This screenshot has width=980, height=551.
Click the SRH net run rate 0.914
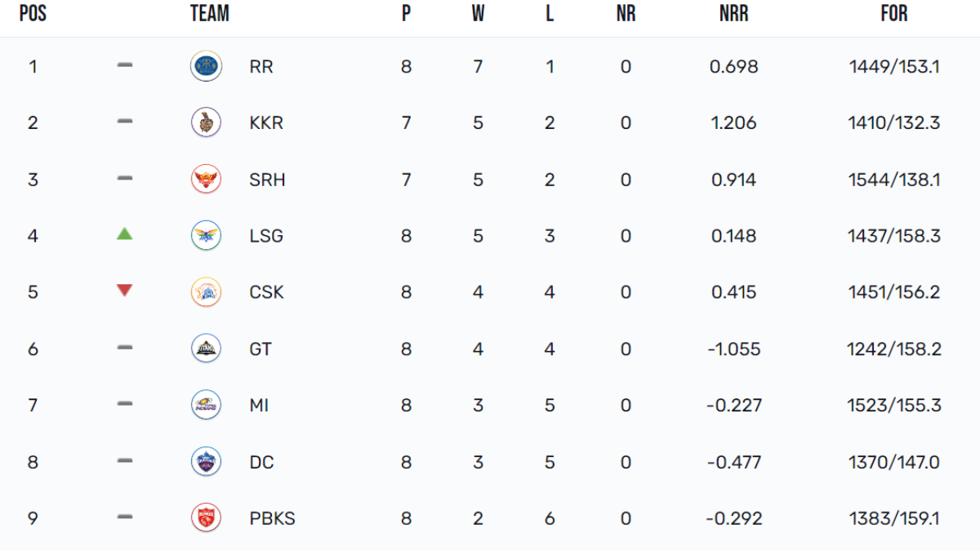(733, 180)
